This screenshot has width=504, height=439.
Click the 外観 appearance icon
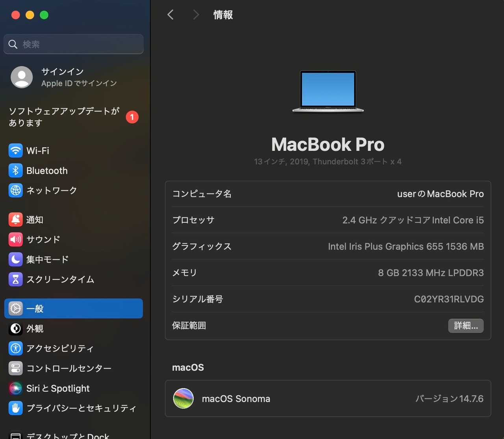(16, 328)
